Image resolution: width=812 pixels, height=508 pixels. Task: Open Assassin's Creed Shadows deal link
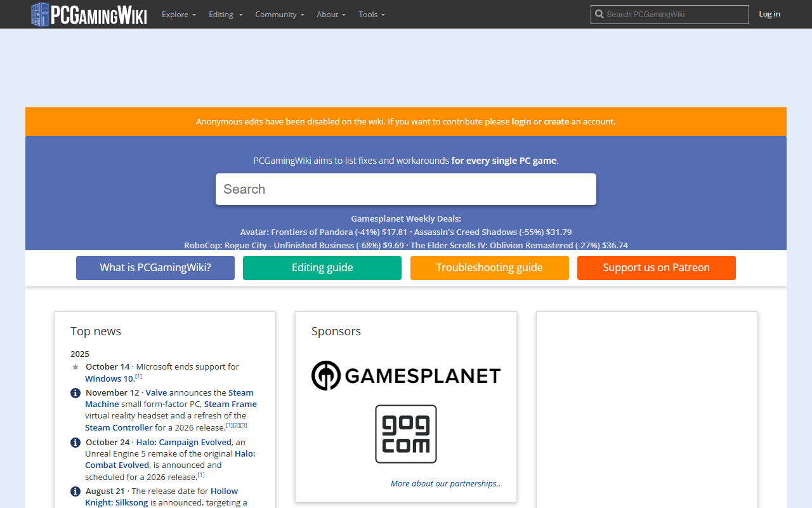pos(493,232)
